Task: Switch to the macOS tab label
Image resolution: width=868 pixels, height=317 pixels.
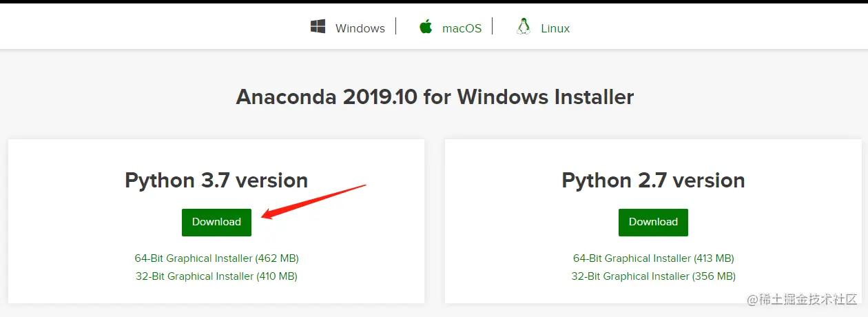Action: pos(462,28)
